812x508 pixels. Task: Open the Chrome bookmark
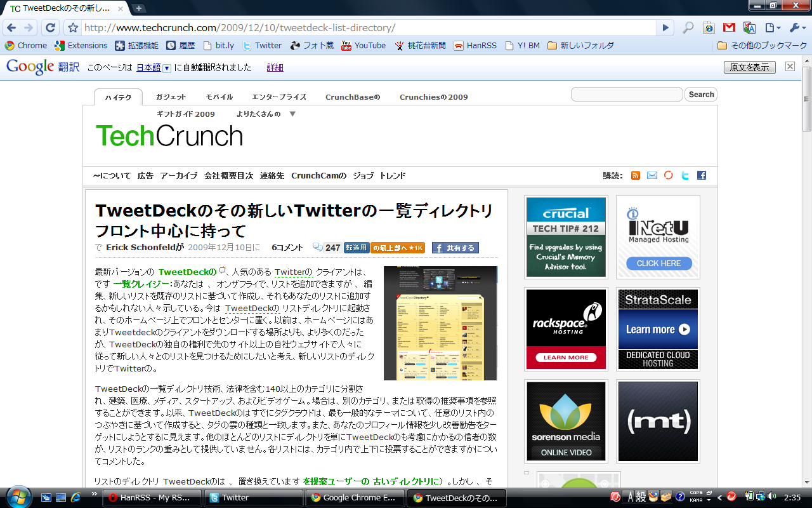click(x=26, y=46)
